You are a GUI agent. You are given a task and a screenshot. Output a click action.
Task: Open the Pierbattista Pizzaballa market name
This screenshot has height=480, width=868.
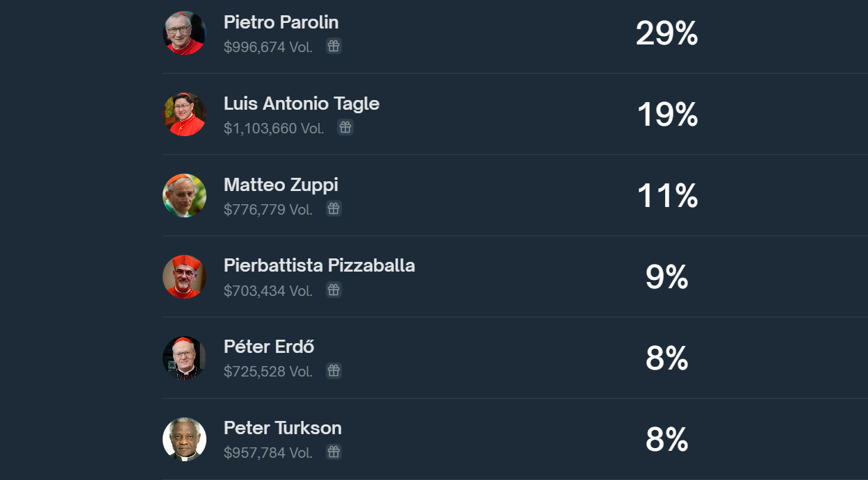[x=319, y=265]
